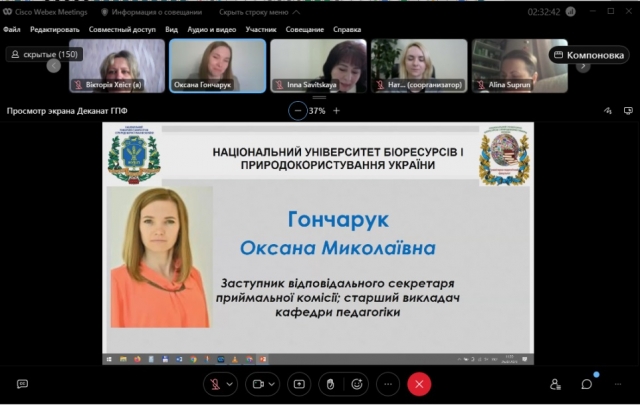Open the Редактировать menu

[55, 29]
